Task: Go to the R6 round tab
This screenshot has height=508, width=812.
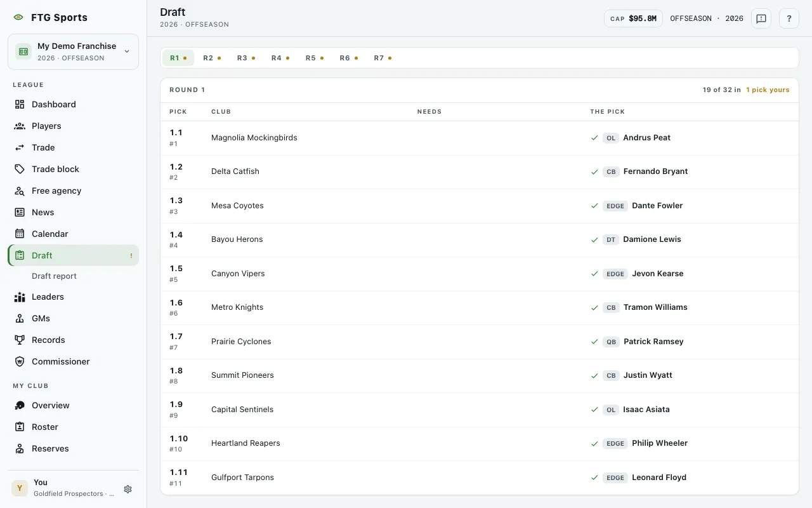Action: pos(349,58)
